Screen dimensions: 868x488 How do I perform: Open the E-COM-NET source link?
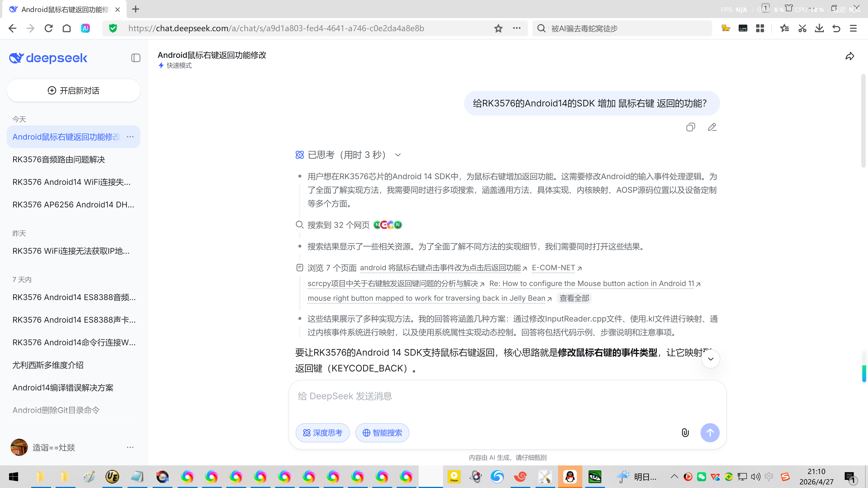tap(553, 268)
